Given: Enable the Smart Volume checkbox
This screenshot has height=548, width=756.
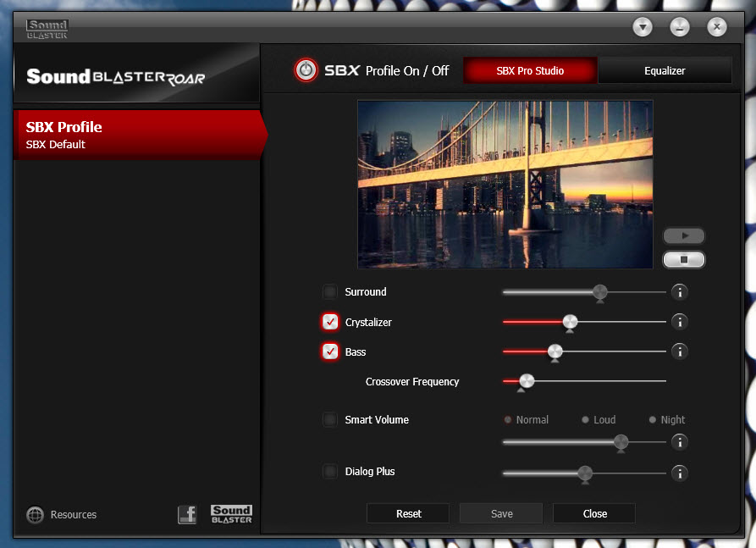Looking at the screenshot, I should pyautogui.click(x=330, y=419).
